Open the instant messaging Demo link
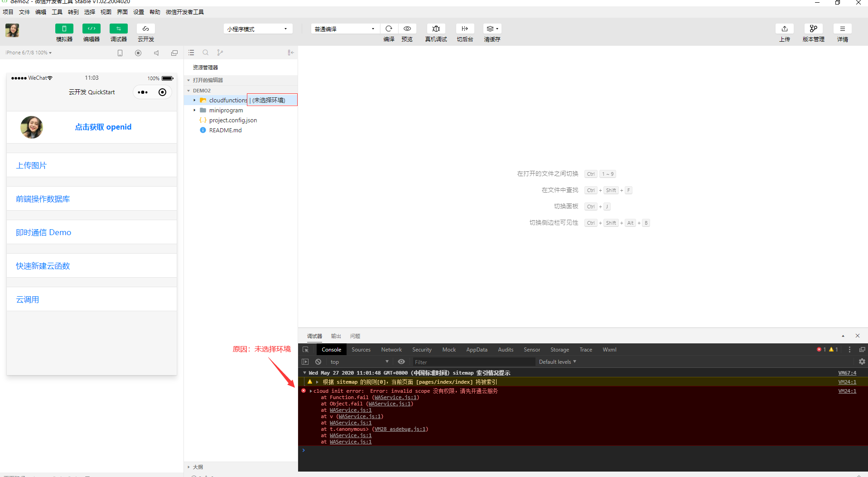The image size is (868, 477). pyautogui.click(x=43, y=232)
